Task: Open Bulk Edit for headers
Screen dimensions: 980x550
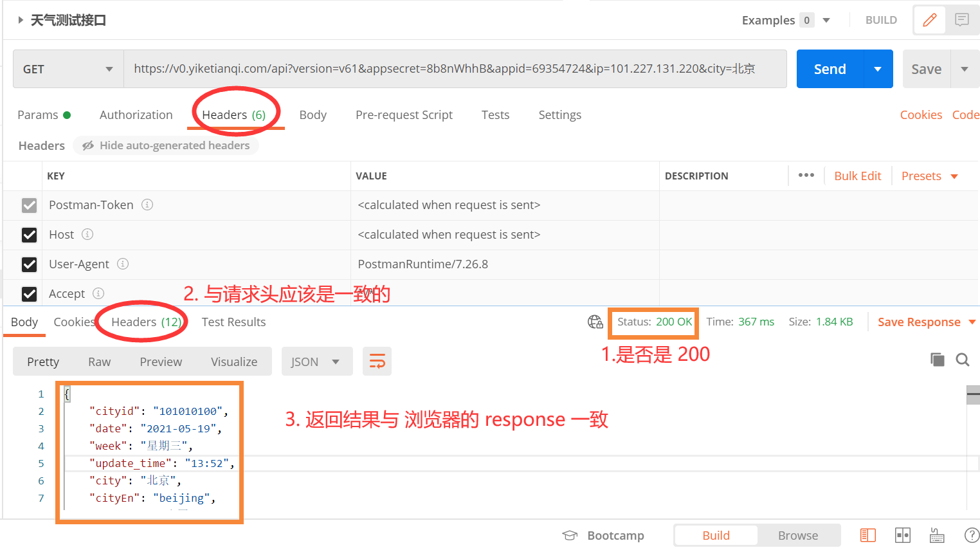Action: (x=857, y=175)
